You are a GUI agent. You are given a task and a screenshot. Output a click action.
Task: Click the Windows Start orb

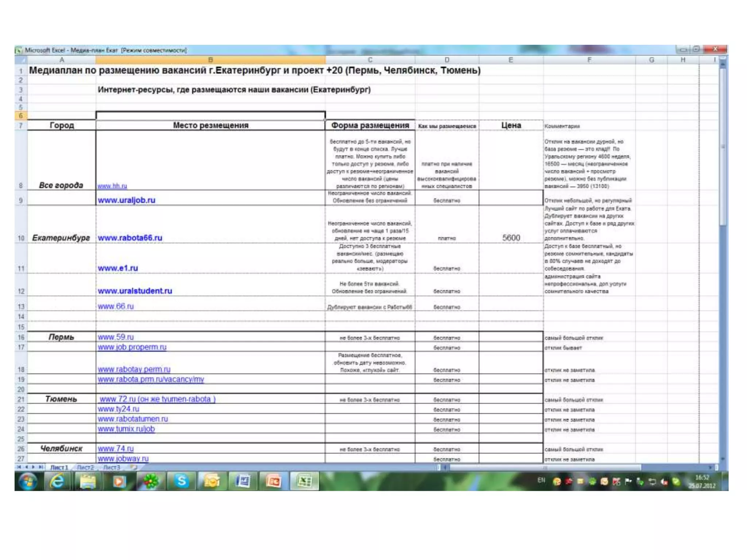[x=28, y=481]
